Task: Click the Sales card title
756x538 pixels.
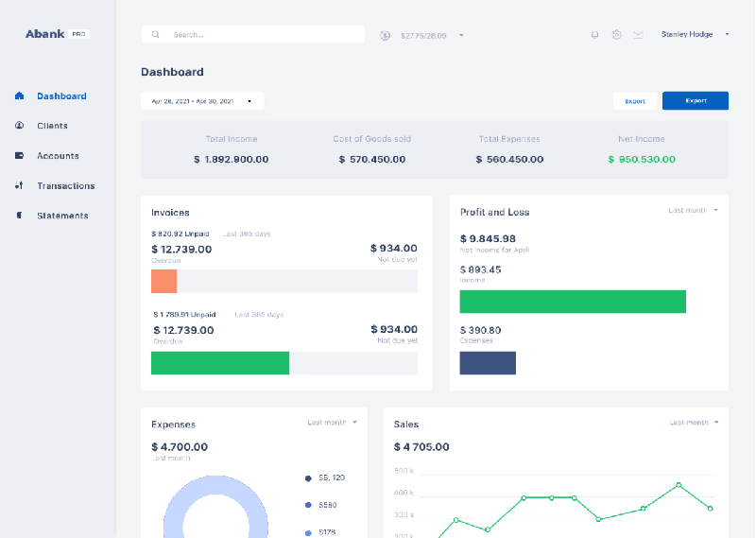Action: click(406, 425)
